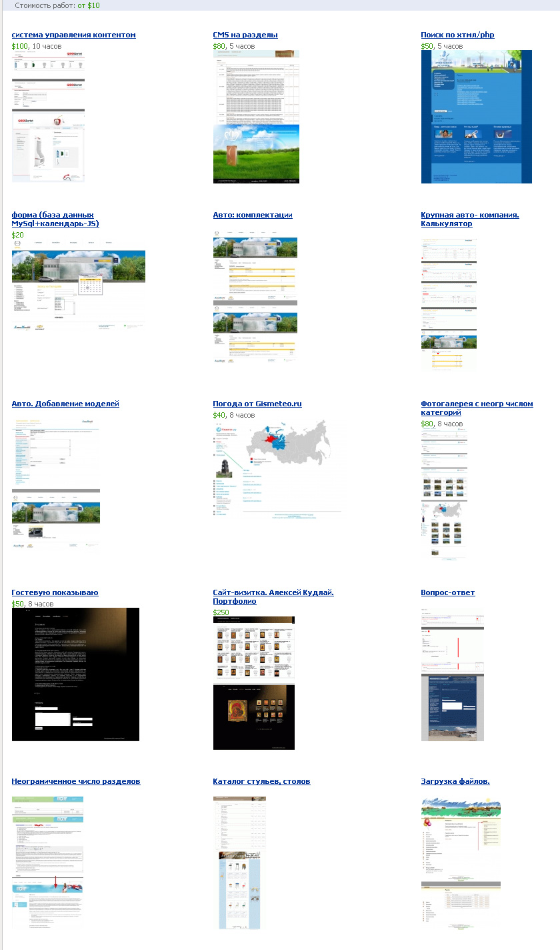Open the 'система управления контентом' project link
This screenshot has height=950, width=560.
(x=74, y=35)
